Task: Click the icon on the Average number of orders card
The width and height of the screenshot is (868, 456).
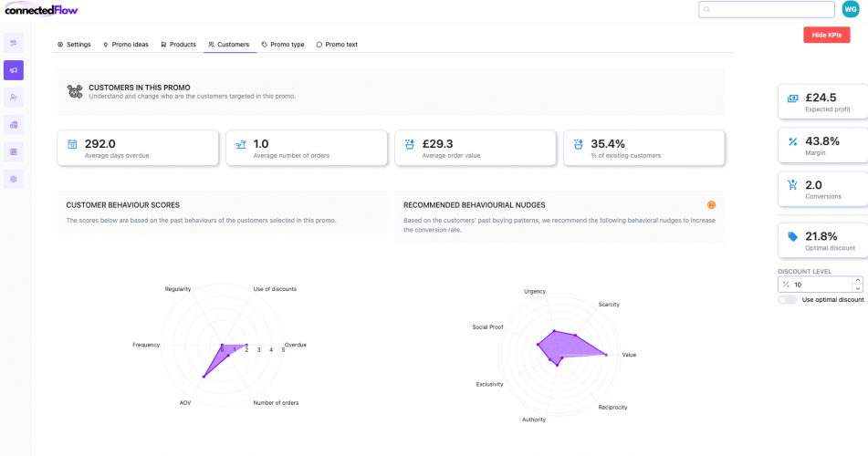Action: point(241,144)
